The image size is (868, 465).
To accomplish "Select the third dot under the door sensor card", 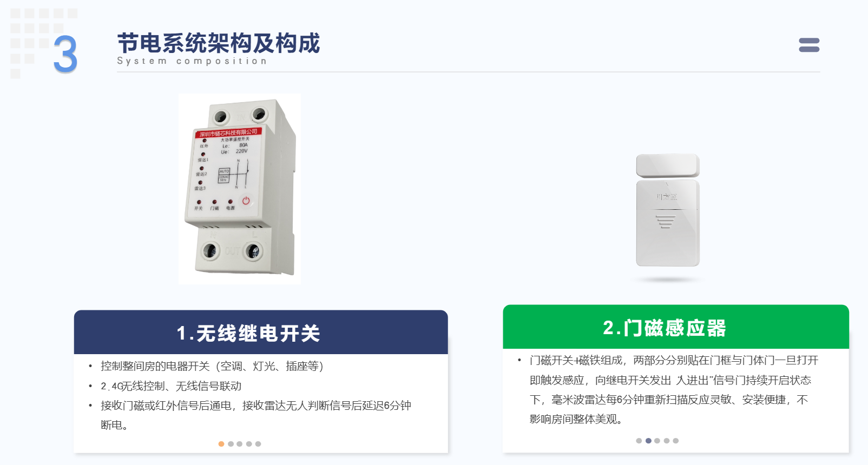I will [x=657, y=441].
